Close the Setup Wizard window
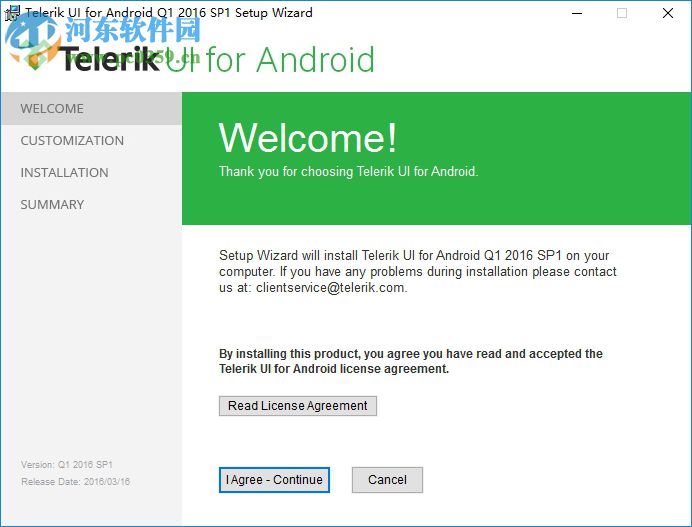The width and height of the screenshot is (692, 527). click(668, 13)
